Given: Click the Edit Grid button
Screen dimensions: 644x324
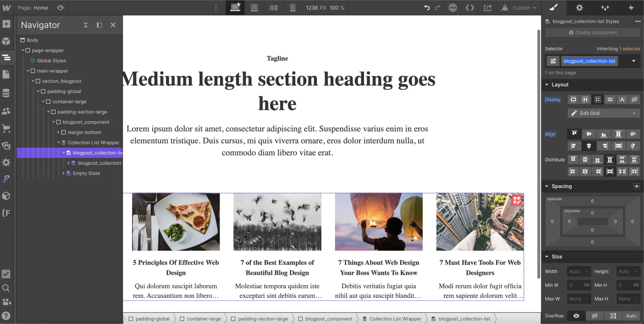Looking at the screenshot, I should click(604, 113).
